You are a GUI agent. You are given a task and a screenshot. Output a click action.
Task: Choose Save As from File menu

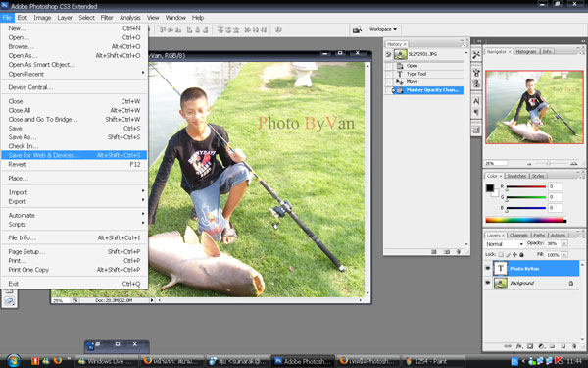click(74, 137)
